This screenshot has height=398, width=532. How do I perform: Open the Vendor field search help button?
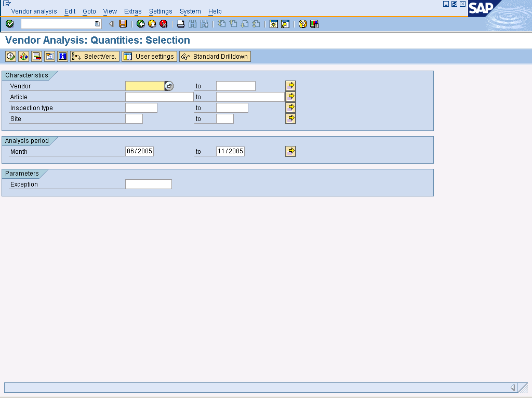(169, 86)
